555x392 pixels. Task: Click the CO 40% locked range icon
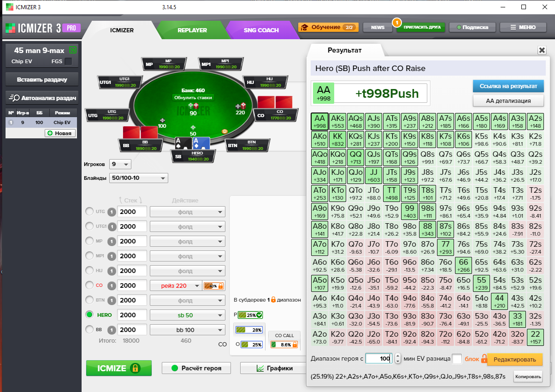(213, 286)
